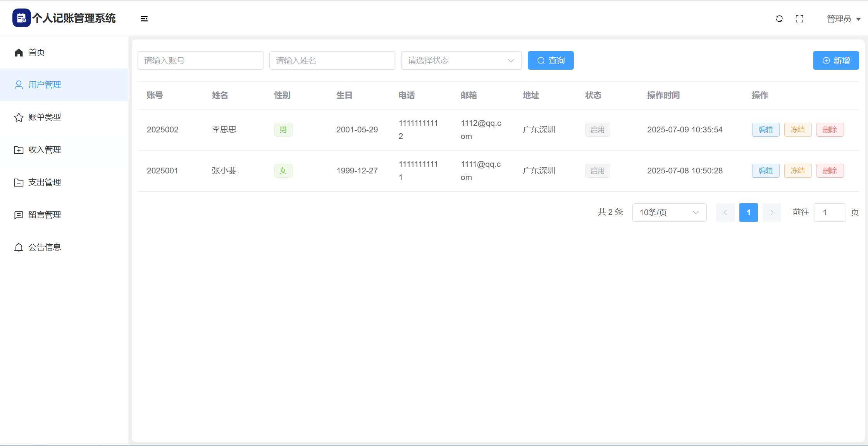Click the refresh icon in header

click(779, 19)
